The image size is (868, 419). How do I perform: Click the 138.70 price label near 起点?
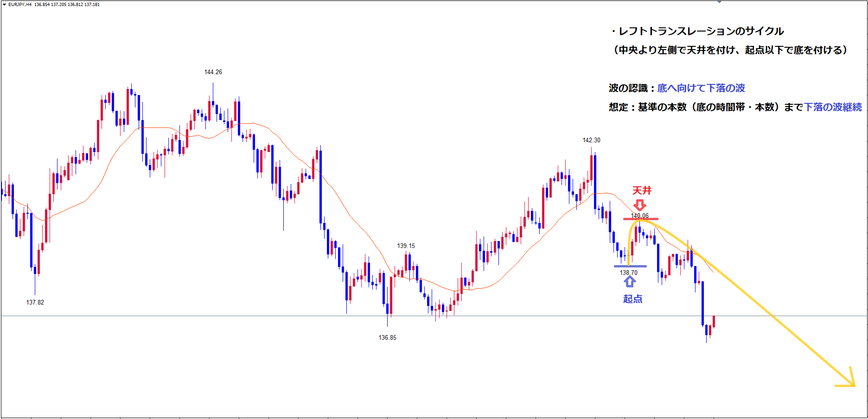(628, 273)
